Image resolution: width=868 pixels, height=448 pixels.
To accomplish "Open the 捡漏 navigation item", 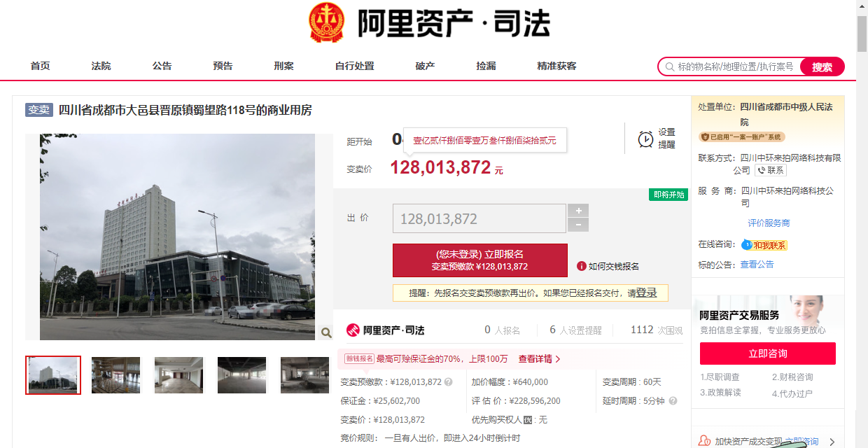I will tap(486, 66).
